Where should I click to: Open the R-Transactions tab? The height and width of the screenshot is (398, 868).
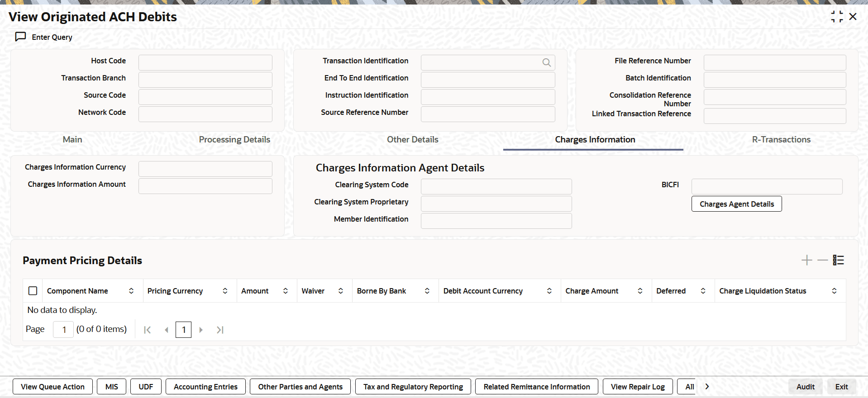tap(781, 140)
